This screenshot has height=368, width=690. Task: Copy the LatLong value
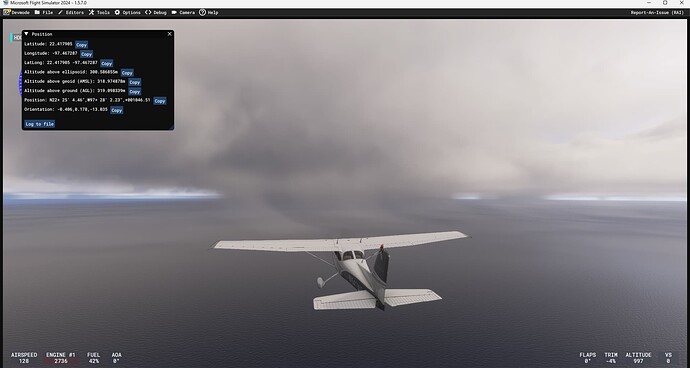pos(106,63)
